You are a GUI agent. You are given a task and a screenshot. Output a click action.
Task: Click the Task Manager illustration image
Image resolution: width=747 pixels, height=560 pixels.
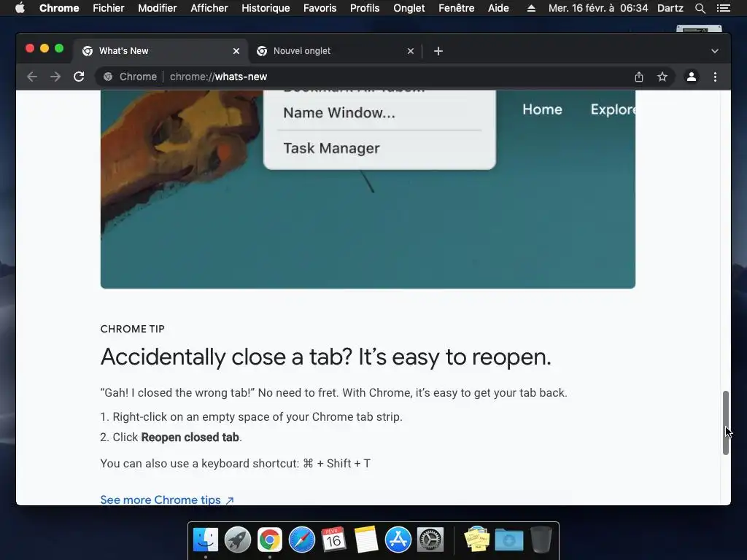368,189
